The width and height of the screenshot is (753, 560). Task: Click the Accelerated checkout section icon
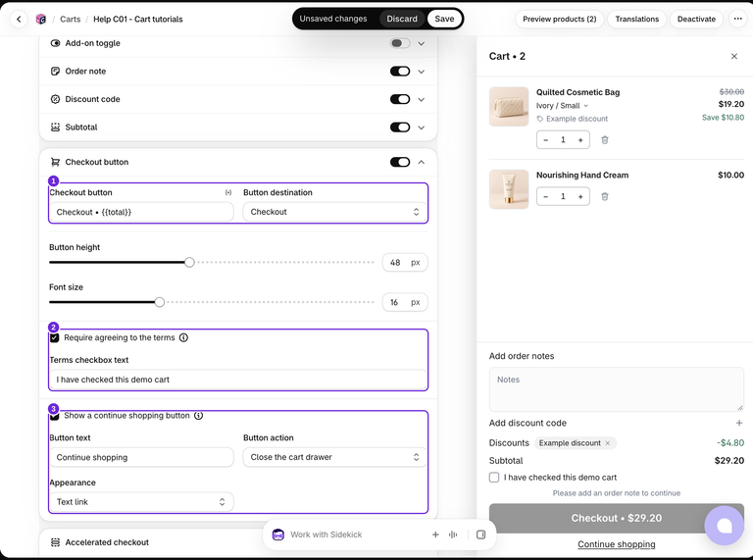(55, 542)
